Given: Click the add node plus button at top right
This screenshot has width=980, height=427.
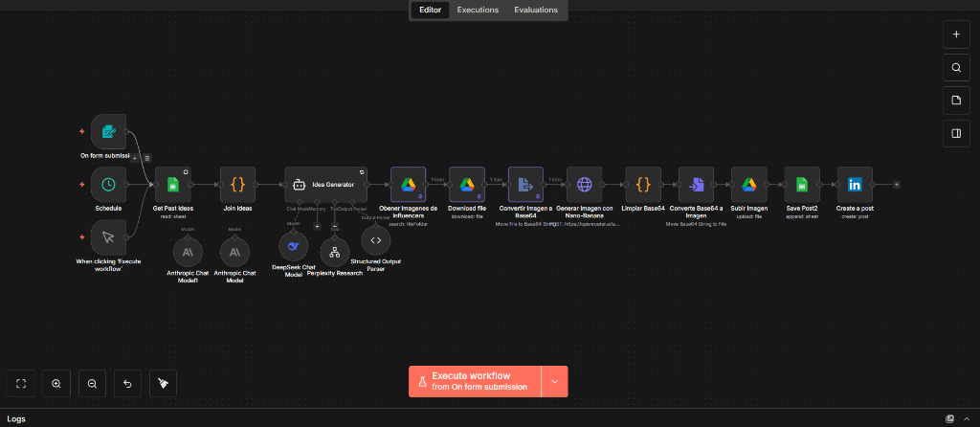Looking at the screenshot, I should [x=955, y=34].
